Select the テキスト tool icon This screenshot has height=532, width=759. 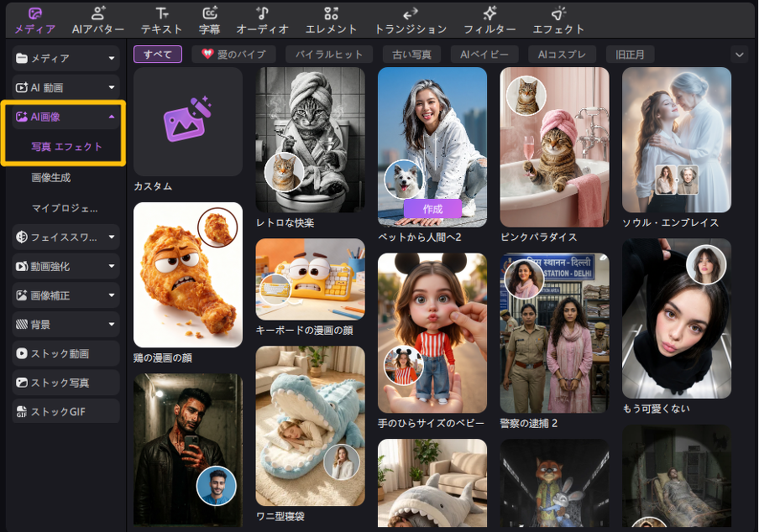click(x=162, y=14)
